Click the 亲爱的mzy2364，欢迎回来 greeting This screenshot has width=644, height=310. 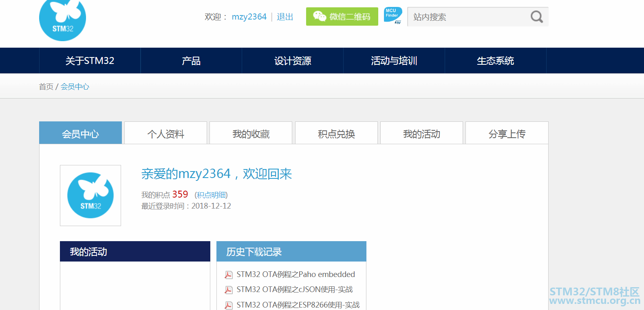[216, 174]
